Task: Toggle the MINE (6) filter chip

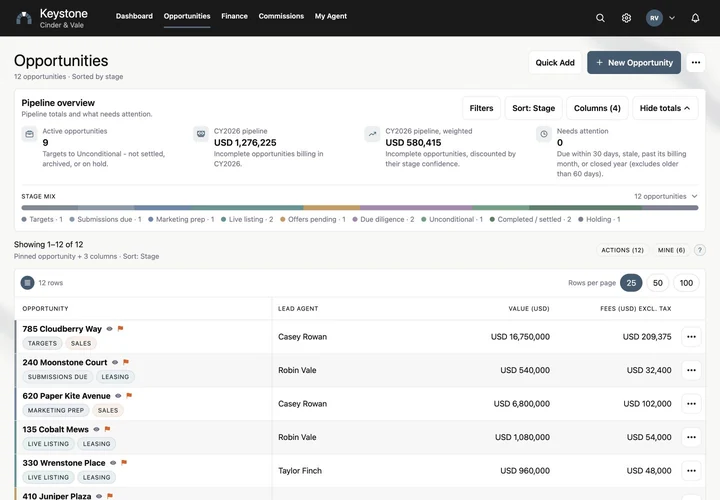Action: point(671,250)
